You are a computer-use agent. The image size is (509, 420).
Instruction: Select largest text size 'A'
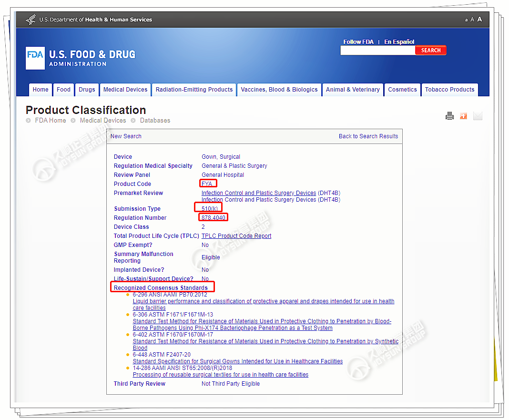pyautogui.click(x=479, y=19)
